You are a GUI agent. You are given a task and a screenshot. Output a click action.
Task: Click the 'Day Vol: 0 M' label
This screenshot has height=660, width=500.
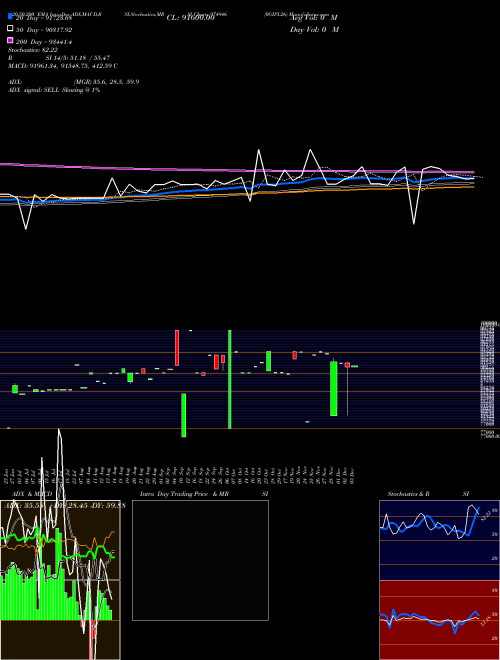point(314,30)
